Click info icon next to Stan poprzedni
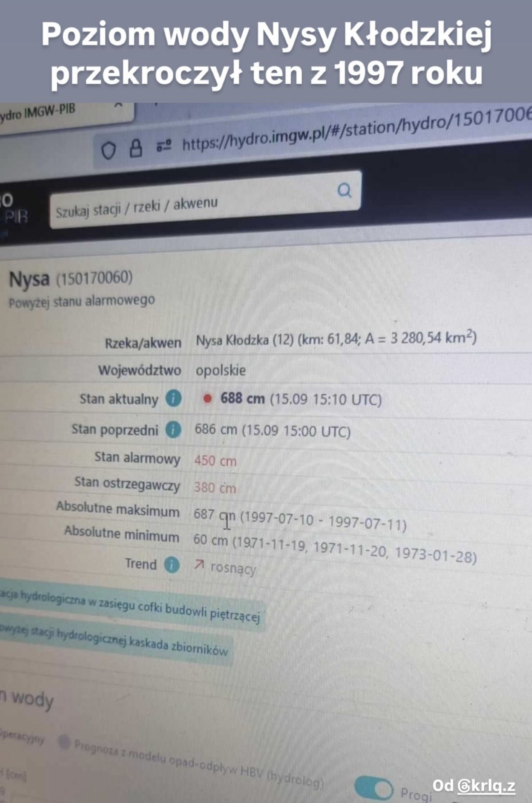Viewport: 532px width, 803px height. [x=173, y=430]
